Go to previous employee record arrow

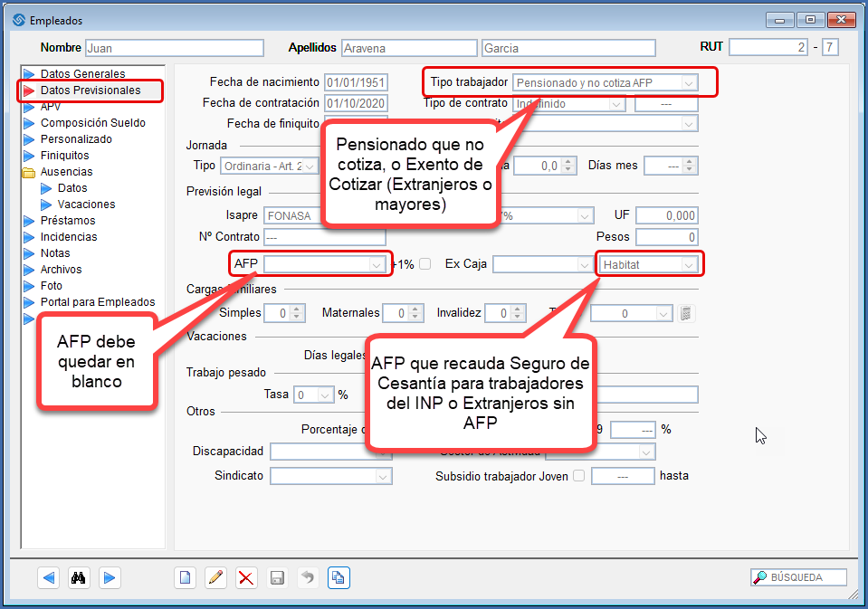(49, 578)
